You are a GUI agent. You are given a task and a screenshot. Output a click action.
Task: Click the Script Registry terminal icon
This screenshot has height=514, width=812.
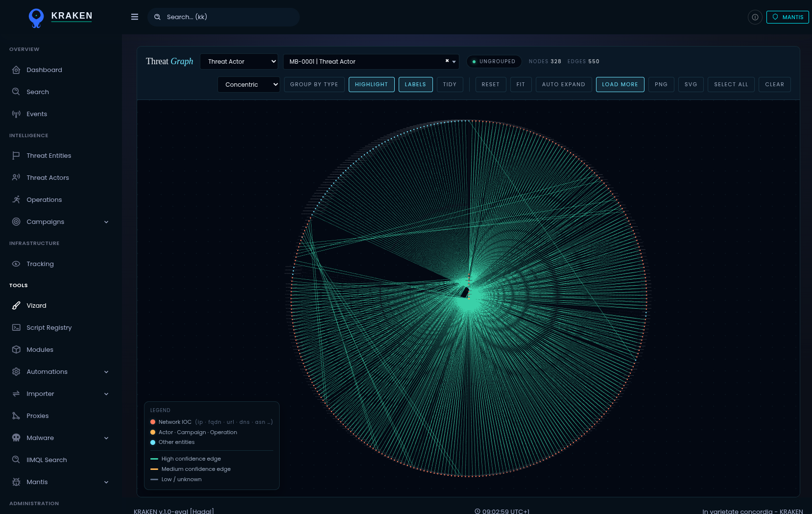coord(16,328)
